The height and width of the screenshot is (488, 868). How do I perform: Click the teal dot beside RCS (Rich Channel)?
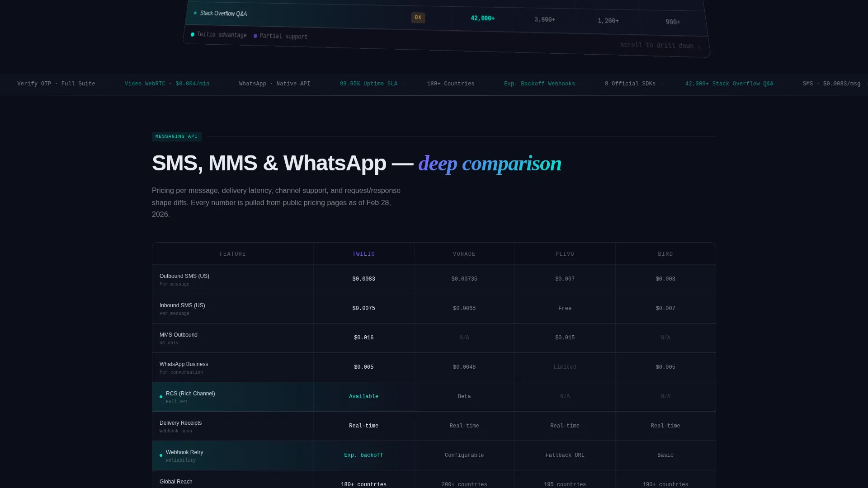pos(161,397)
